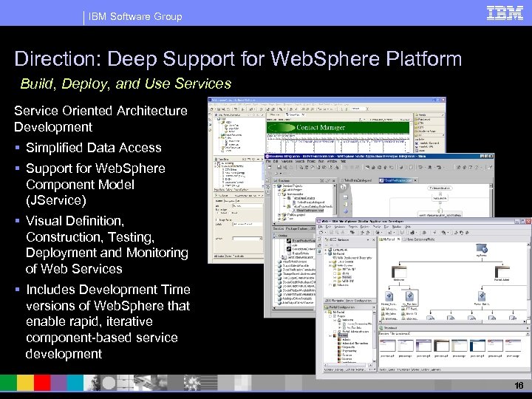Open Run menu in Integration Edition window
532x399 pixels.
tap(321, 162)
